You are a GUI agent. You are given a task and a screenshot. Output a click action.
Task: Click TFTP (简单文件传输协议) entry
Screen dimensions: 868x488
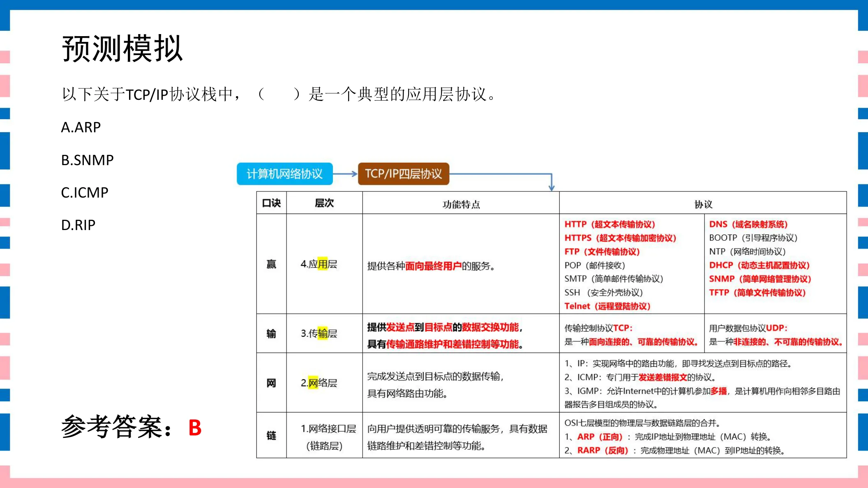[x=757, y=292]
